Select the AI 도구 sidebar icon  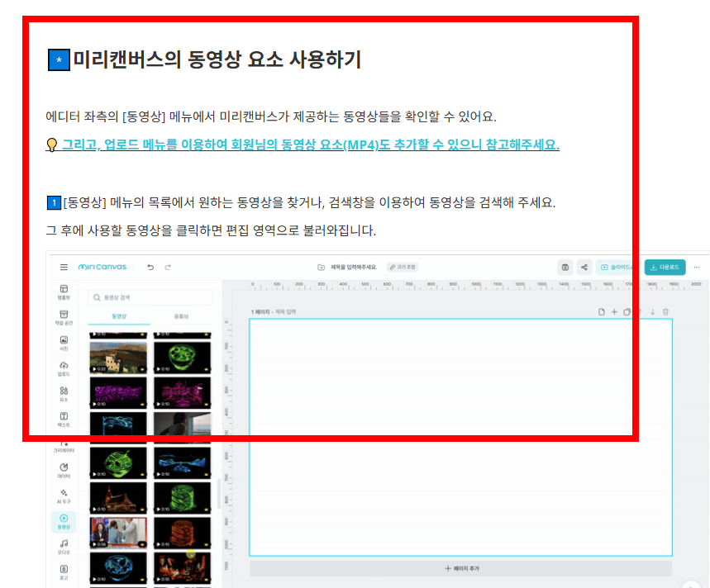(x=63, y=494)
